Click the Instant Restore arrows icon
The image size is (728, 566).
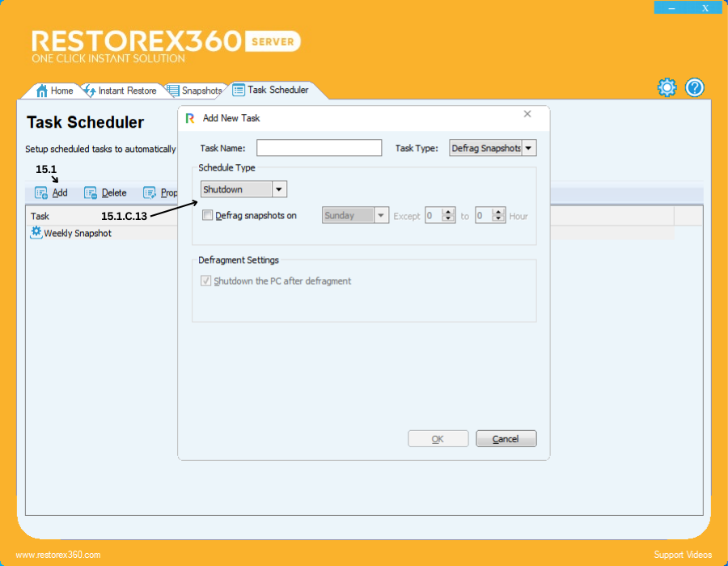click(90, 91)
